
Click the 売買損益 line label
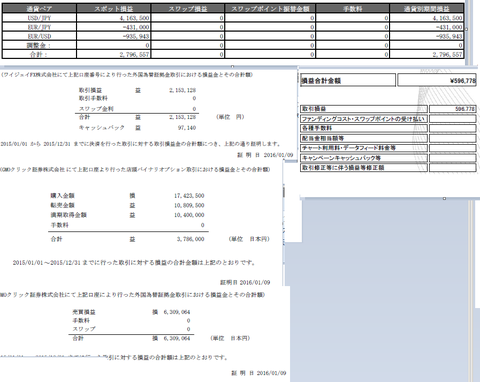pyautogui.click(x=84, y=312)
